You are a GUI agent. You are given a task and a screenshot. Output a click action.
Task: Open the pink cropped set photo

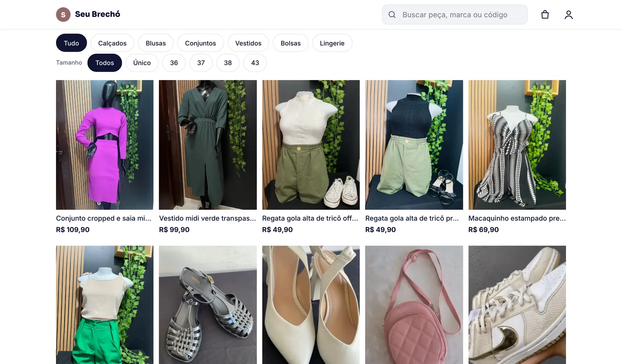click(105, 145)
